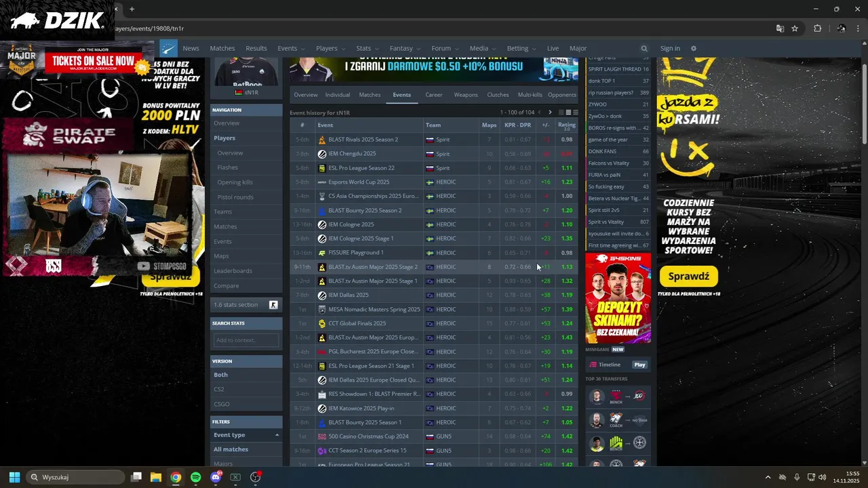Open the HLTV home logo
The image size is (868, 488).
(169, 48)
